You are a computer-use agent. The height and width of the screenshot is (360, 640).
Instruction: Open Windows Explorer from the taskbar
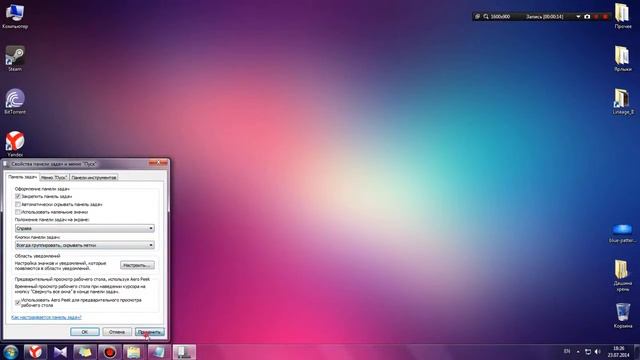(134, 352)
